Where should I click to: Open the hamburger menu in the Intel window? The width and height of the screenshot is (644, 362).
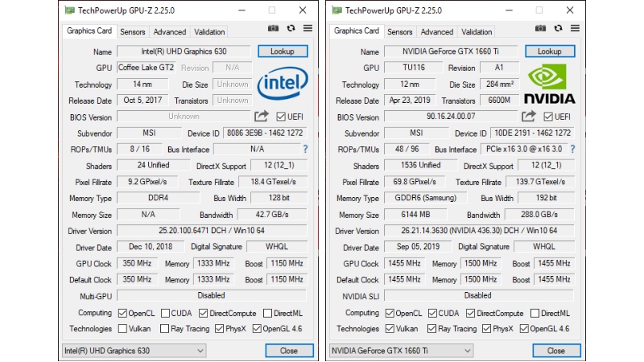[x=308, y=28]
